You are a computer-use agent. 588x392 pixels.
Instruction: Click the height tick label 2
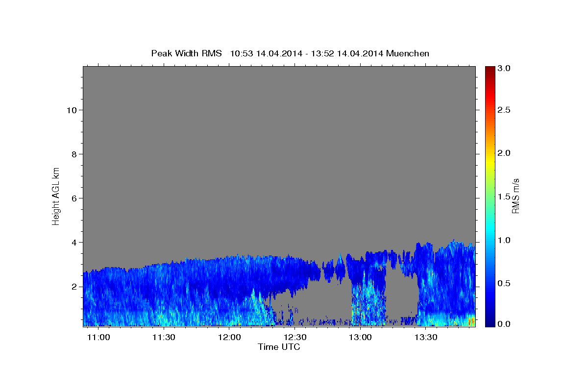click(74, 287)
